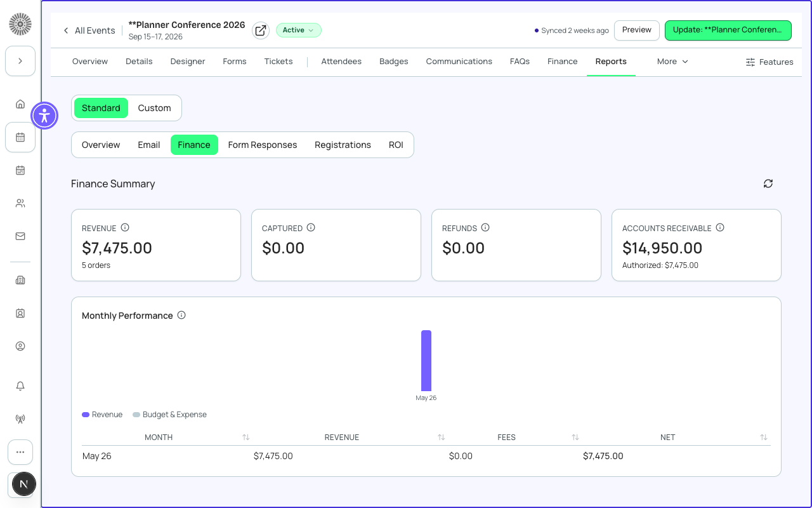Select the ROI report sub-tab

(396, 145)
